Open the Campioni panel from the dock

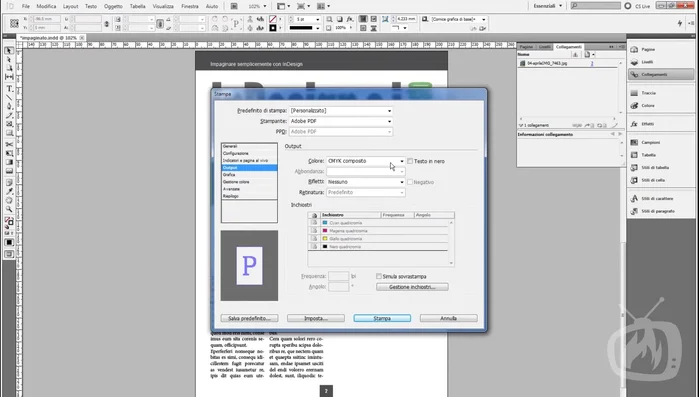click(x=660, y=143)
